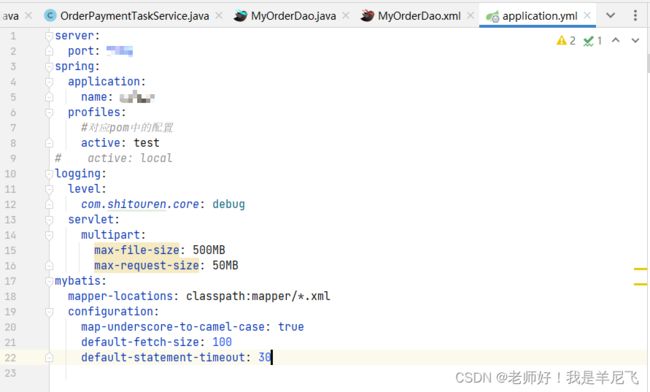Collapse the server block fold marker
This screenshot has height=392, width=650.
pos(49,36)
